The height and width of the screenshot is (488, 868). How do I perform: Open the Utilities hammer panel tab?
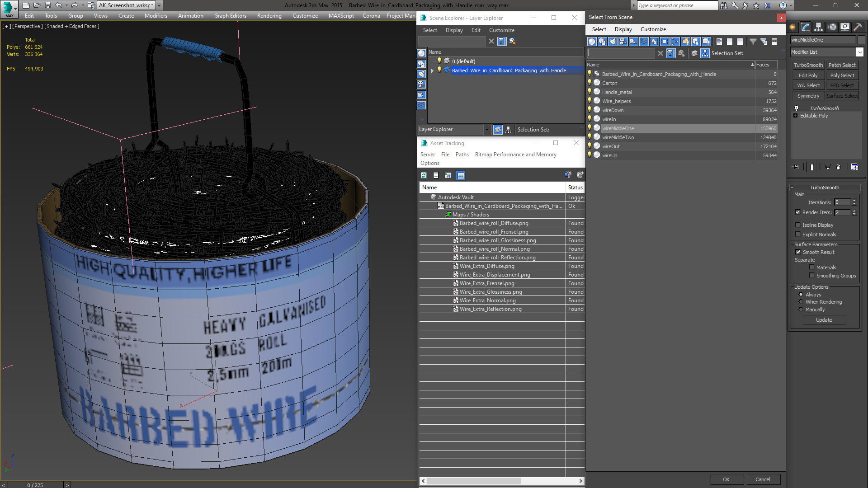click(857, 28)
